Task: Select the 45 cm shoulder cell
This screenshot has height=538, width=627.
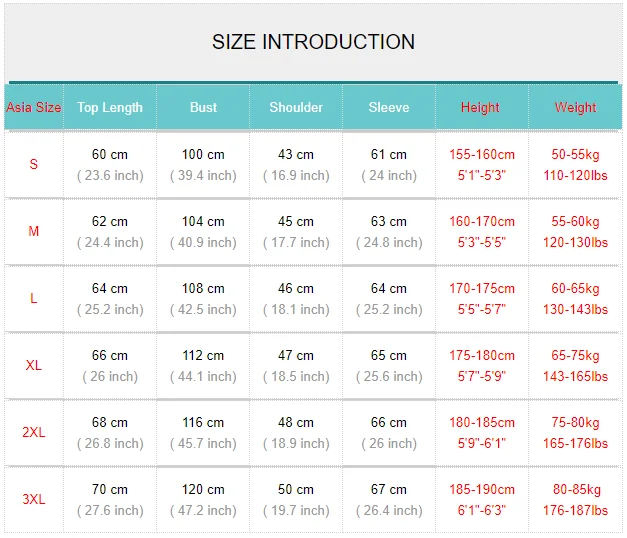Action: pos(296,221)
